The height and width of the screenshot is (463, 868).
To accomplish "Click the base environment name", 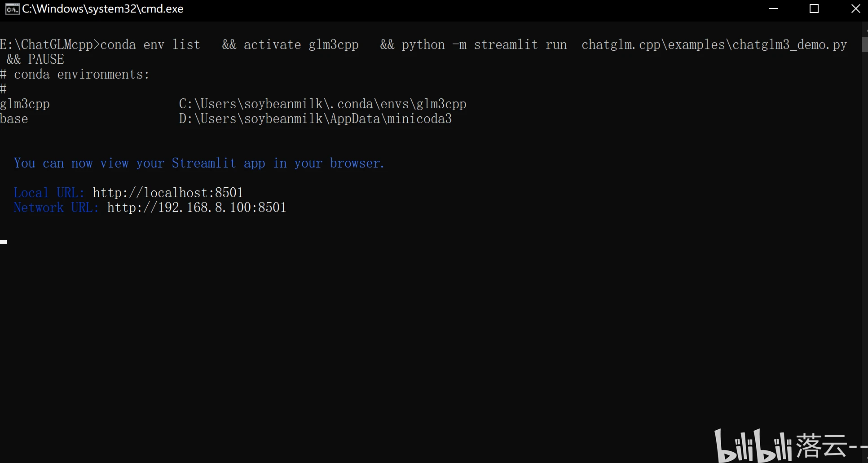I will pyautogui.click(x=14, y=119).
